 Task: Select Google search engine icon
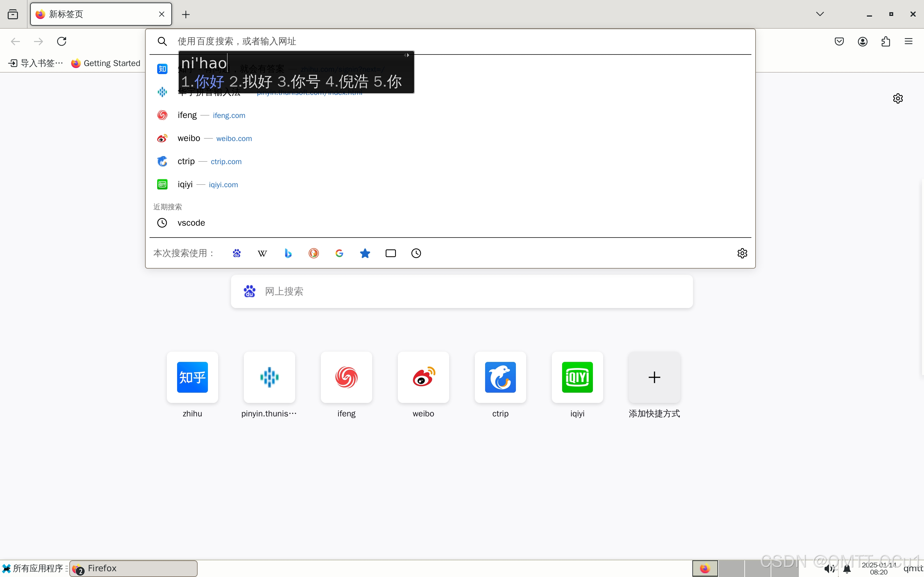[x=339, y=253]
